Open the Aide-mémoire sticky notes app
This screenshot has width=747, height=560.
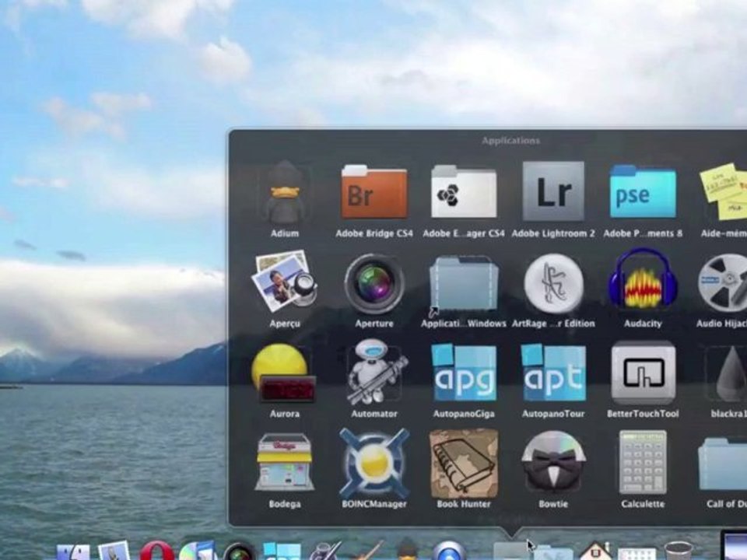pos(724,191)
